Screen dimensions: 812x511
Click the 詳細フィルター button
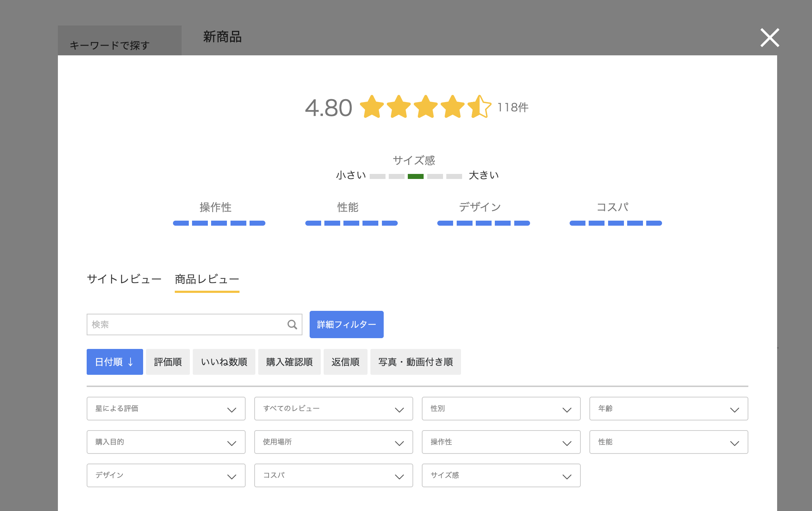pyautogui.click(x=347, y=324)
